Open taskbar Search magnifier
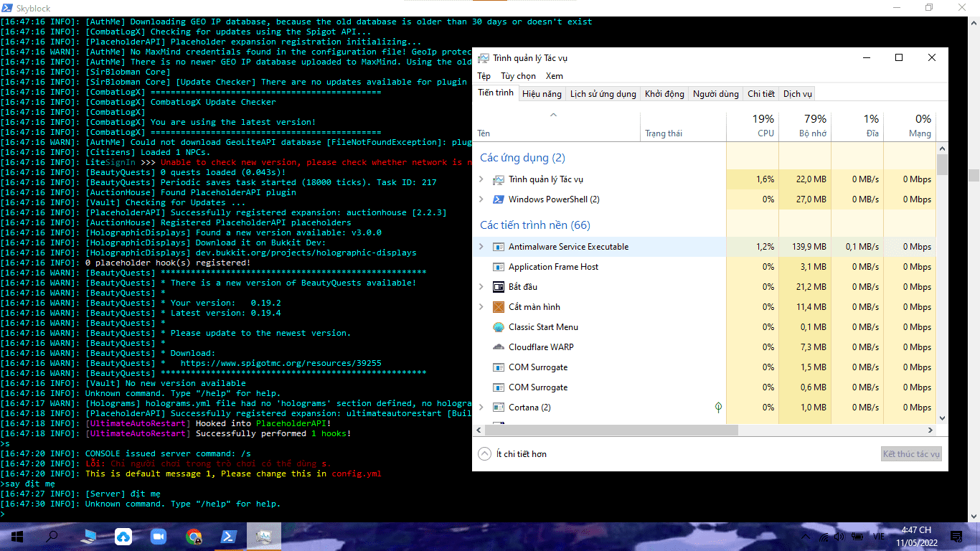 pos(52,537)
